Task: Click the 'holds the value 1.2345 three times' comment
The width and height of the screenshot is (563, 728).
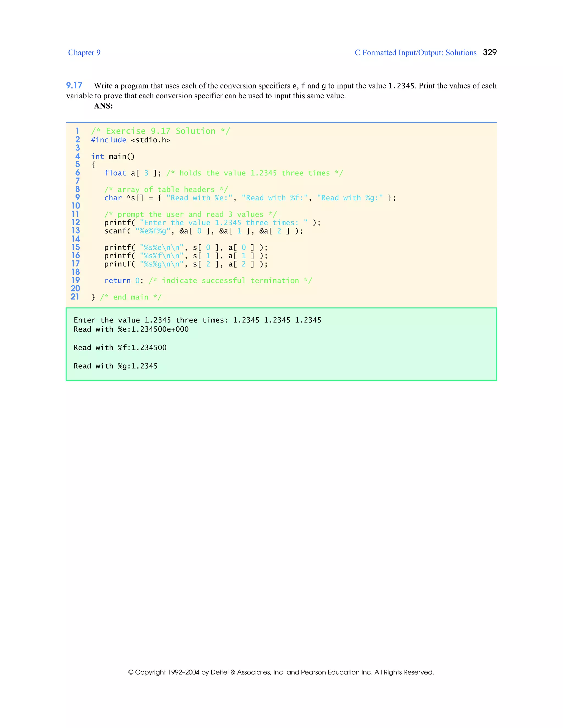Action: [255, 173]
